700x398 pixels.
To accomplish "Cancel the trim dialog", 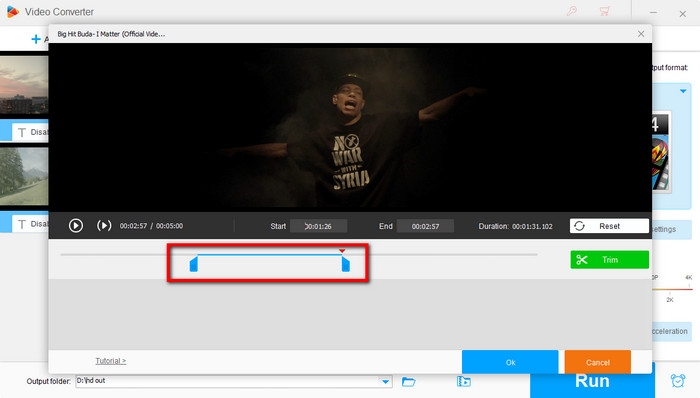I will 597,362.
